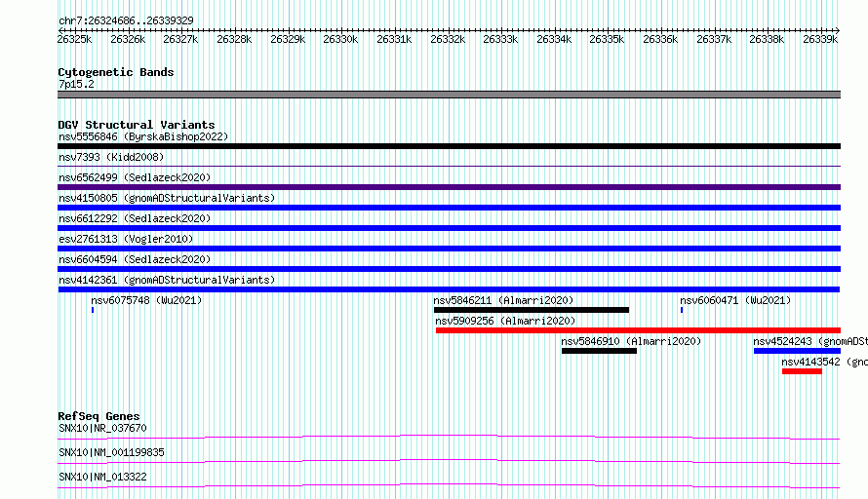Open the nsv6604594 (Sedlazeck2020) variant label
868x499 pixels.
coord(135,259)
